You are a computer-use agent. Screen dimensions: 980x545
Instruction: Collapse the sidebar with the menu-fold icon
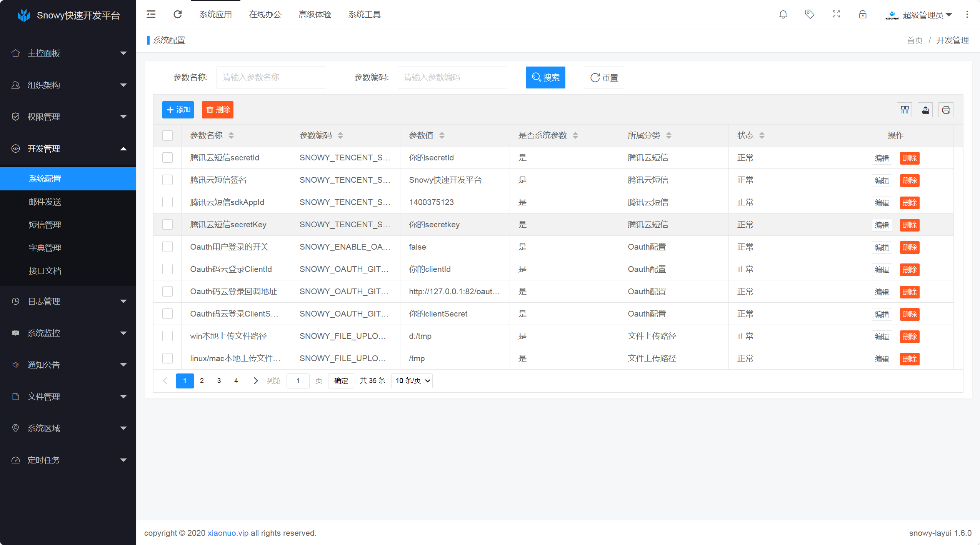click(151, 15)
